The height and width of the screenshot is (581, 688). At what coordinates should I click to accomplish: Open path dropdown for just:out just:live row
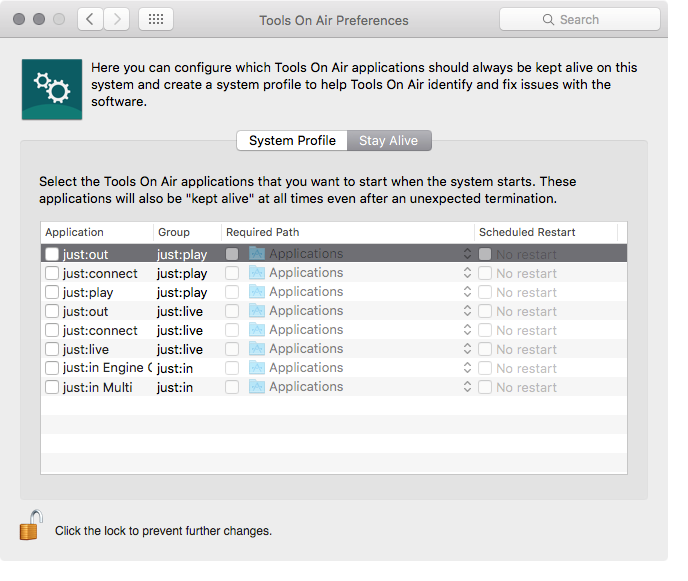click(x=467, y=311)
